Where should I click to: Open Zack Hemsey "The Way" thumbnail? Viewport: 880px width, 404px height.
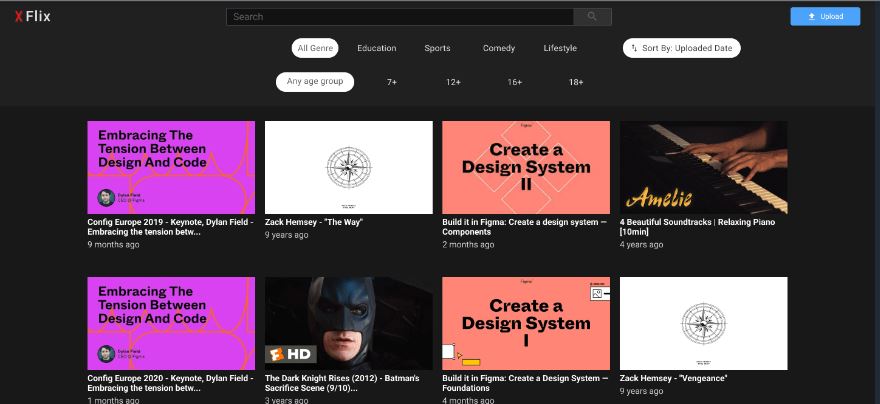click(349, 167)
